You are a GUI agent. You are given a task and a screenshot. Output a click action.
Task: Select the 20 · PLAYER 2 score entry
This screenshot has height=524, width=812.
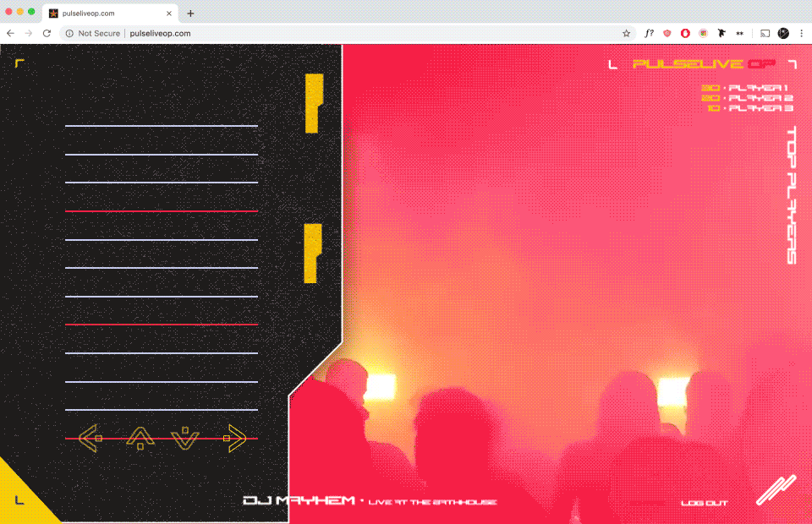point(747,98)
